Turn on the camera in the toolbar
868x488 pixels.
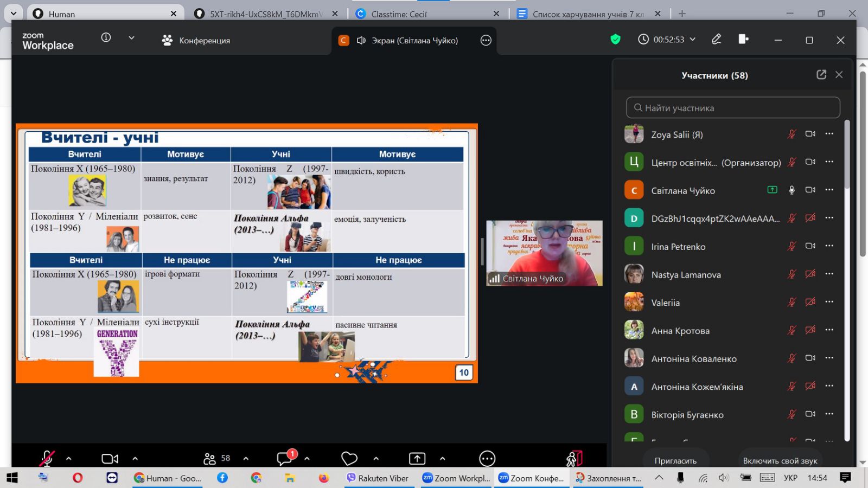tap(110, 459)
